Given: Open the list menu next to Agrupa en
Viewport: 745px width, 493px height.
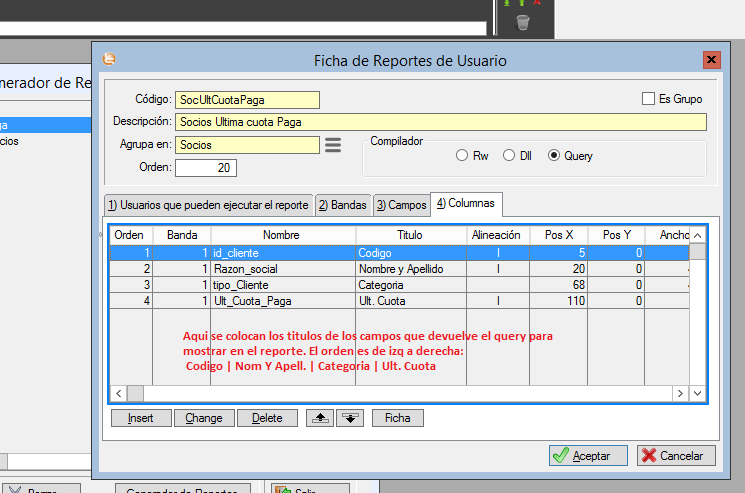Looking at the screenshot, I should coord(333,145).
